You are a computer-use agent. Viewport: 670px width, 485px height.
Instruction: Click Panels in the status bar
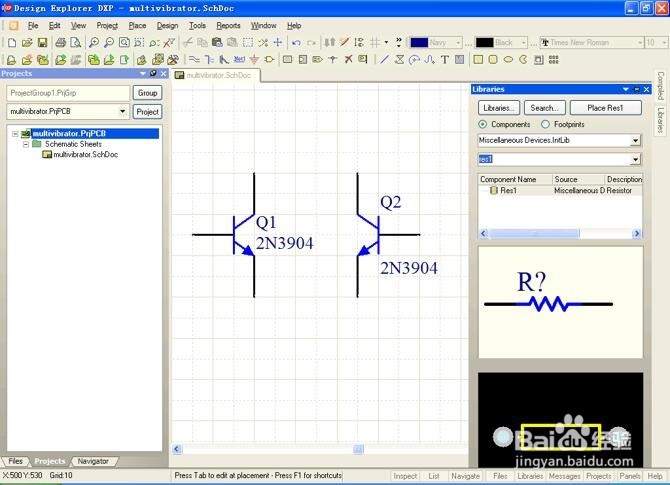tap(629, 476)
